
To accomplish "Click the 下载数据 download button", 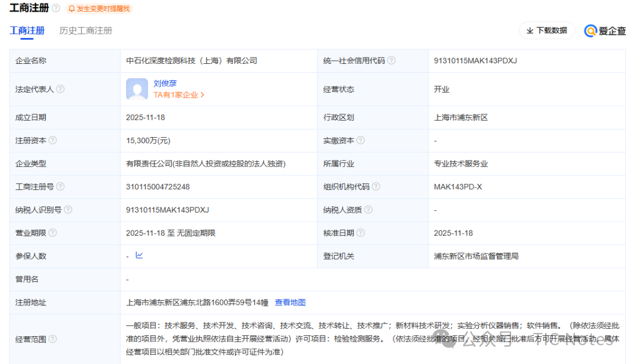I will [547, 30].
